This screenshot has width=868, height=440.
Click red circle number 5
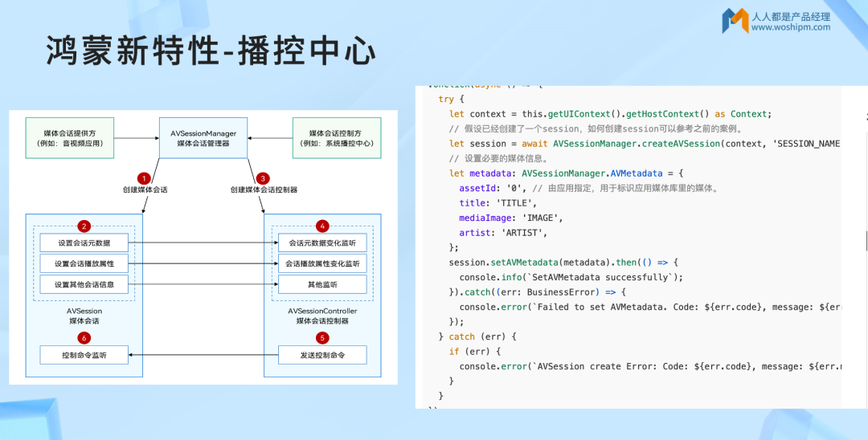(322, 338)
